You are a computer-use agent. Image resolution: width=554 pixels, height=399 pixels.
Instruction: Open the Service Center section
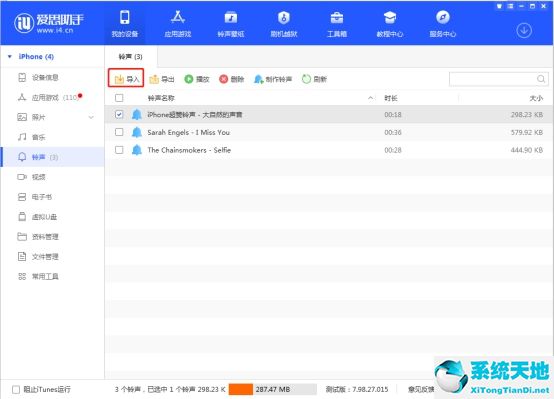point(443,24)
